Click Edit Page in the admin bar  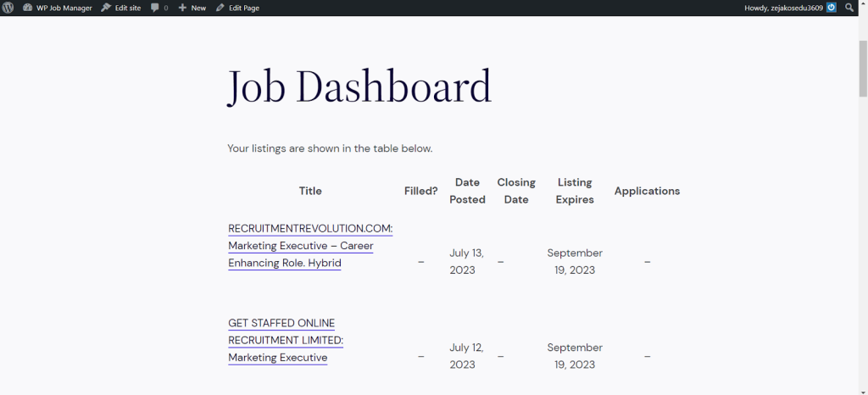237,8
